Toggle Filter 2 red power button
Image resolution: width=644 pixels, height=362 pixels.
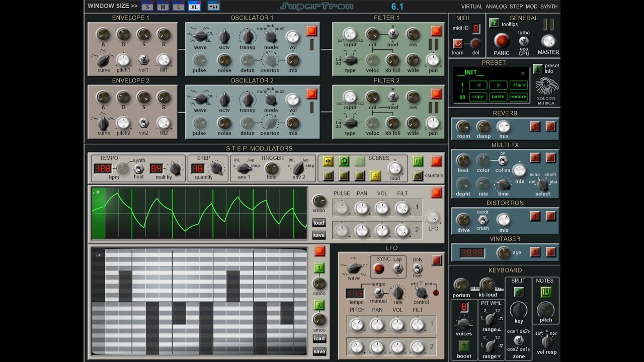pos(436,94)
